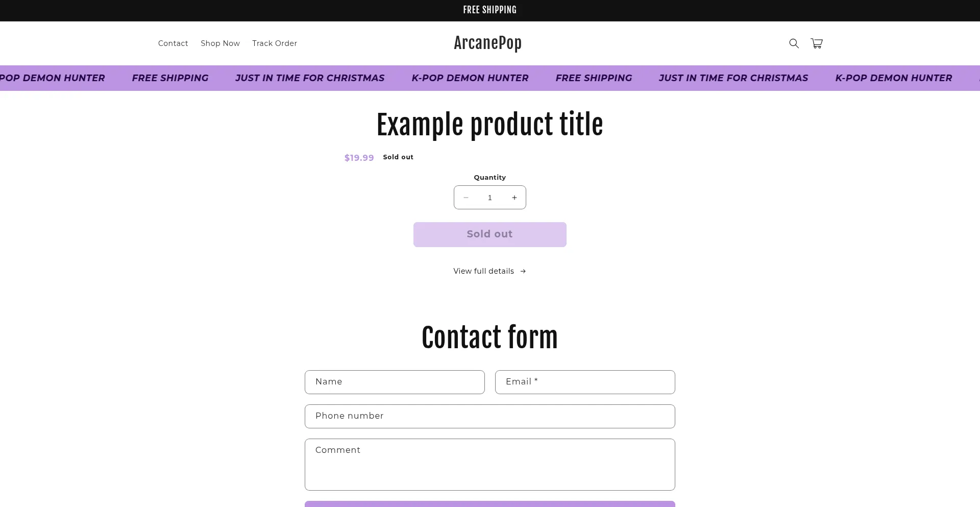
Task: Select the Phone number field
Action: point(489,416)
